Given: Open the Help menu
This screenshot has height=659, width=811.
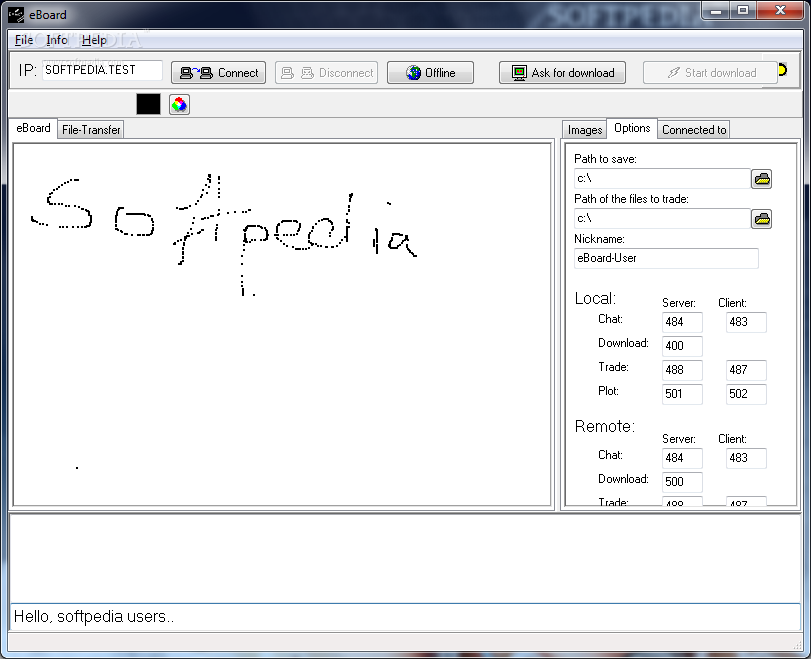Looking at the screenshot, I should (x=94, y=40).
